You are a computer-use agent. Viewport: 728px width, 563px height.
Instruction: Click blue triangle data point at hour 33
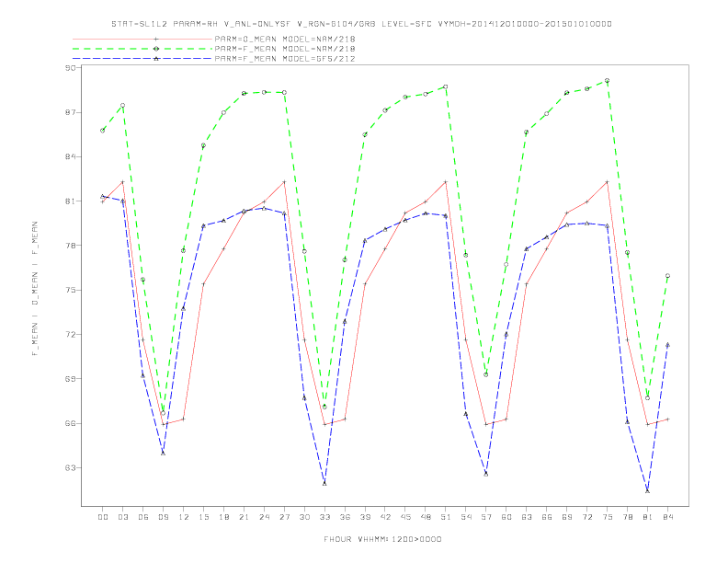tap(324, 483)
